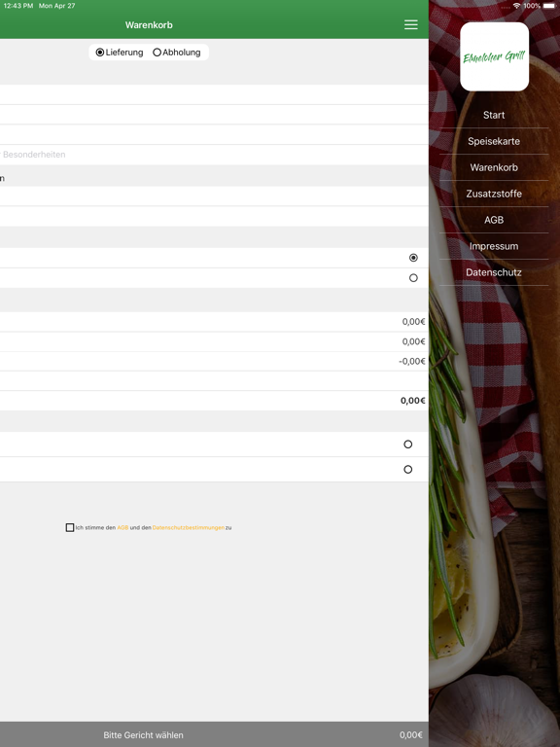Tap the battery indicator icon
The height and width of the screenshot is (747, 560).
(x=549, y=6)
